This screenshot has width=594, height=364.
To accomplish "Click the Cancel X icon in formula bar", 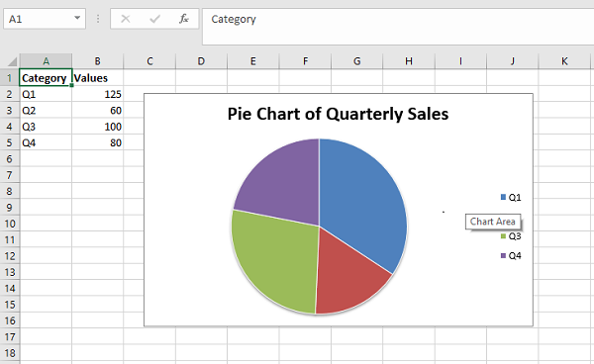I will (x=126, y=19).
